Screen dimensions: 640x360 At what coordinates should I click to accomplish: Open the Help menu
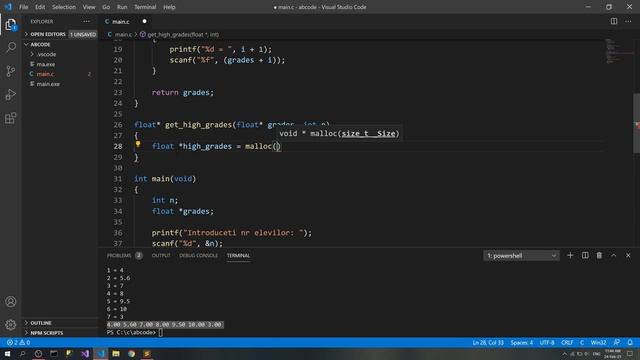click(x=169, y=7)
